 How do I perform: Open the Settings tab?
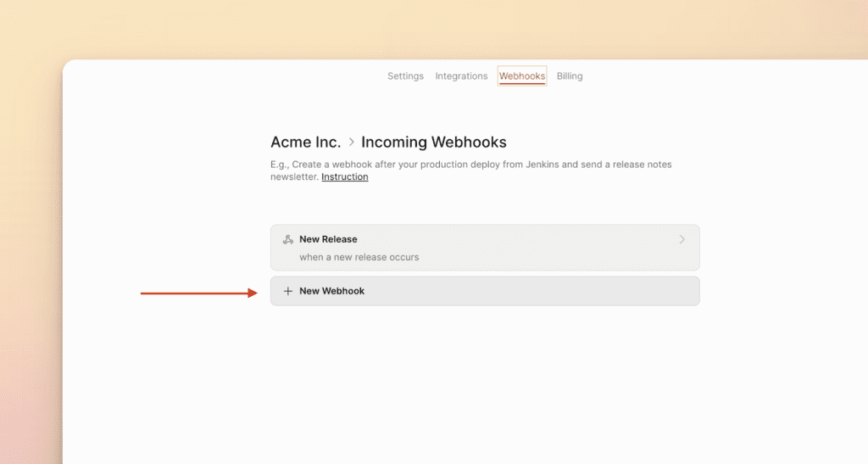click(405, 76)
